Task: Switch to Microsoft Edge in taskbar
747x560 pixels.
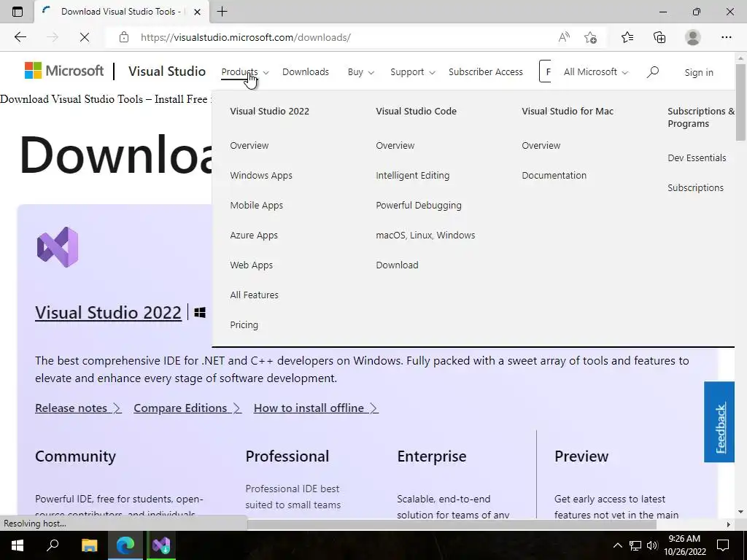Action: click(125, 545)
